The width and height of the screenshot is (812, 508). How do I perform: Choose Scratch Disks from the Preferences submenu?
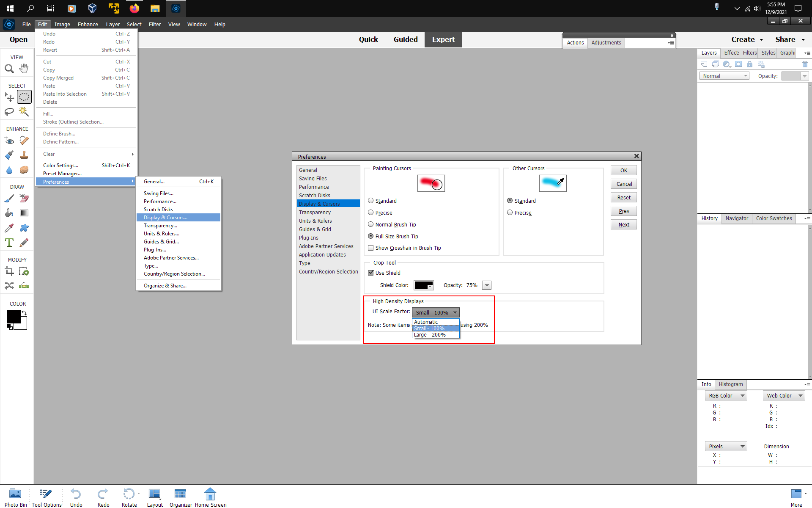(159, 209)
